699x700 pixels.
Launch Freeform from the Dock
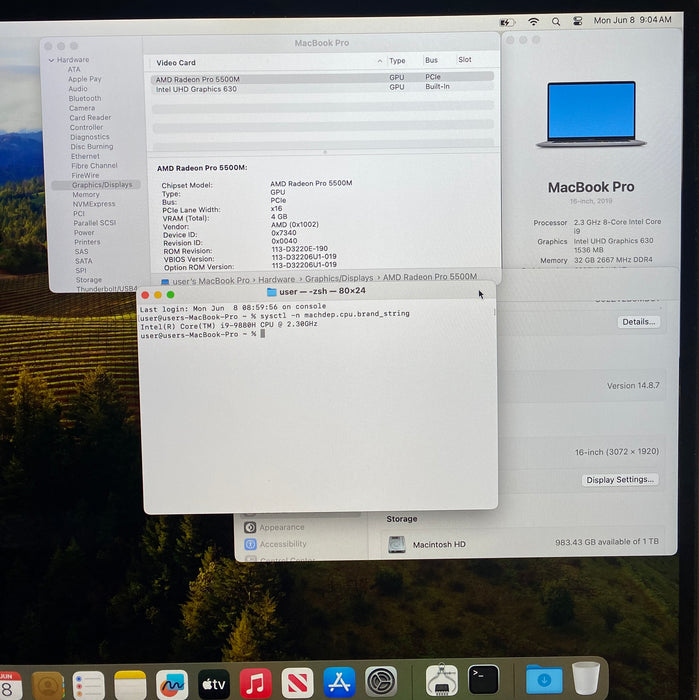coord(172,684)
